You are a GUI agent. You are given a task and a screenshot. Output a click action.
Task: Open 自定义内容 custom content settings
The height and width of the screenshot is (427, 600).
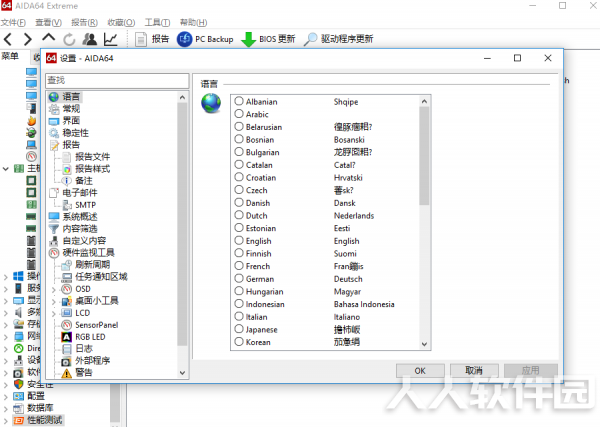[78, 241]
